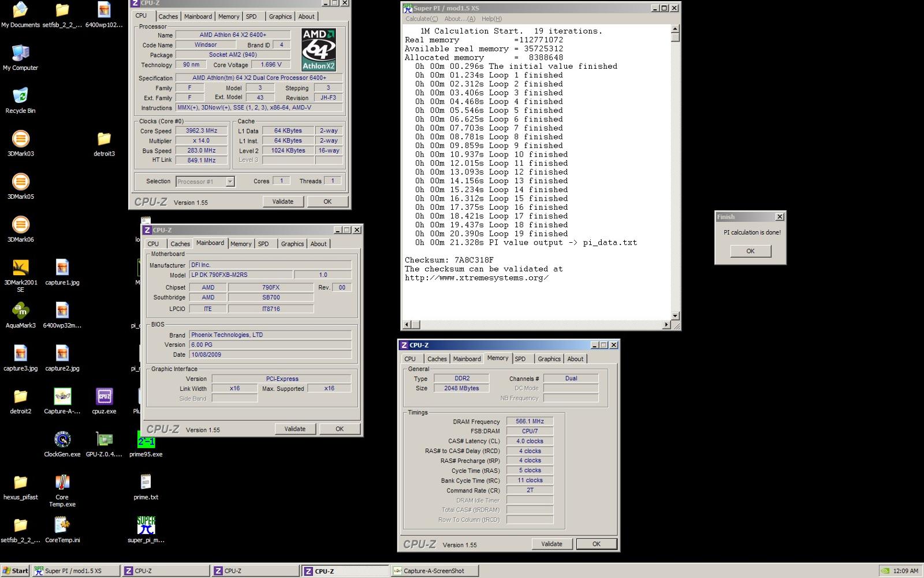
Task: Click Super PI vertical scrollbar down arrow
Action: 676,316
